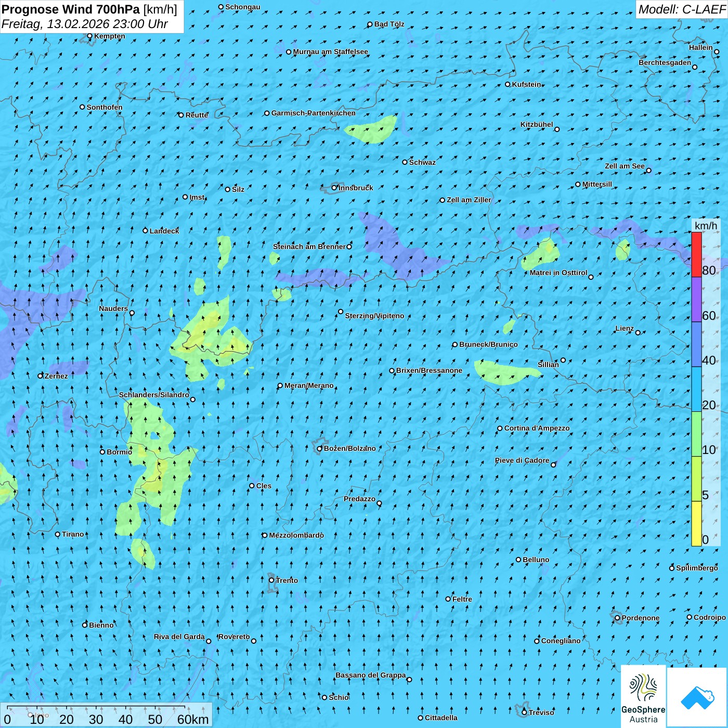Click the Cortina d'Ampezzo label
Screen dimensions: 728x728
537,428
